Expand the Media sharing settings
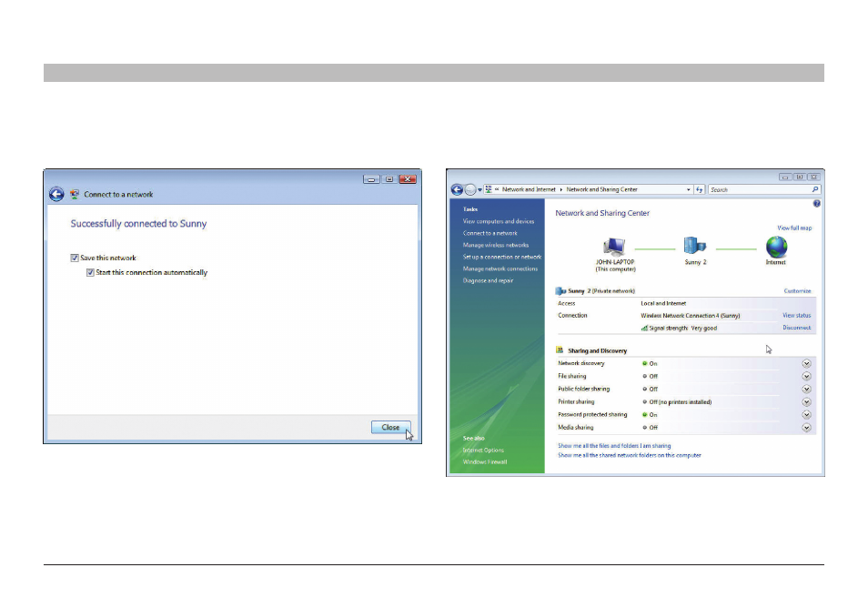This screenshot has height=608, width=868. (x=806, y=428)
